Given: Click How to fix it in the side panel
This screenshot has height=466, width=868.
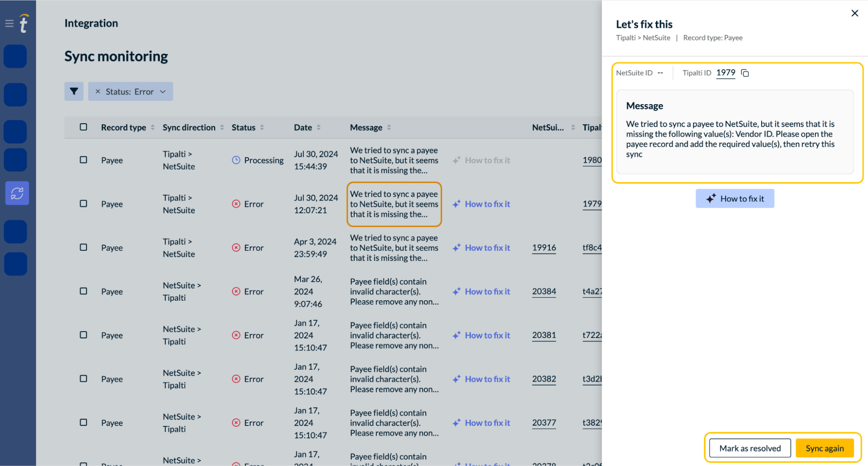Looking at the screenshot, I should [735, 198].
